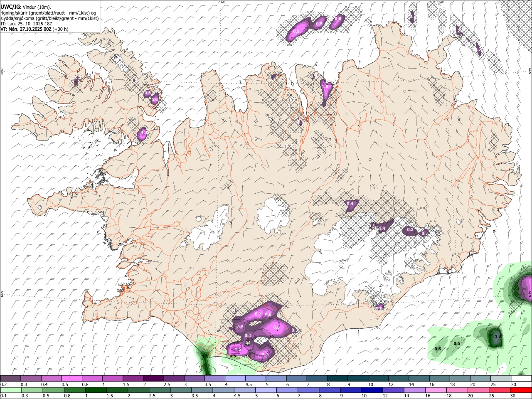The height and width of the screenshot is (399, 532).
Task: Click the red 30 swatch ending lower scale
Action: [x=520, y=390]
